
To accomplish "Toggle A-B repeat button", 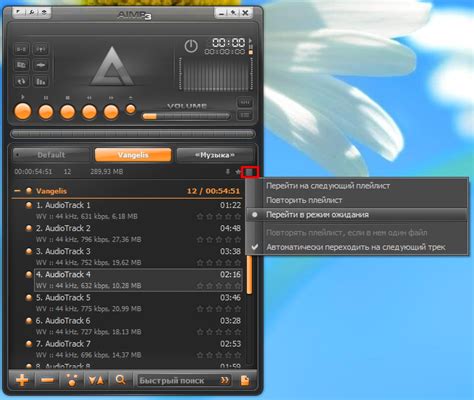I will [x=21, y=49].
